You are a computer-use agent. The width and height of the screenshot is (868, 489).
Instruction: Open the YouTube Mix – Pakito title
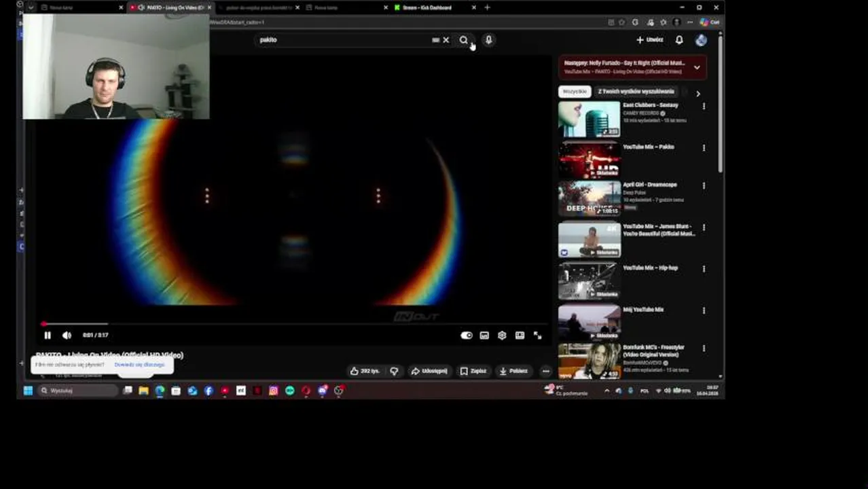(649, 147)
